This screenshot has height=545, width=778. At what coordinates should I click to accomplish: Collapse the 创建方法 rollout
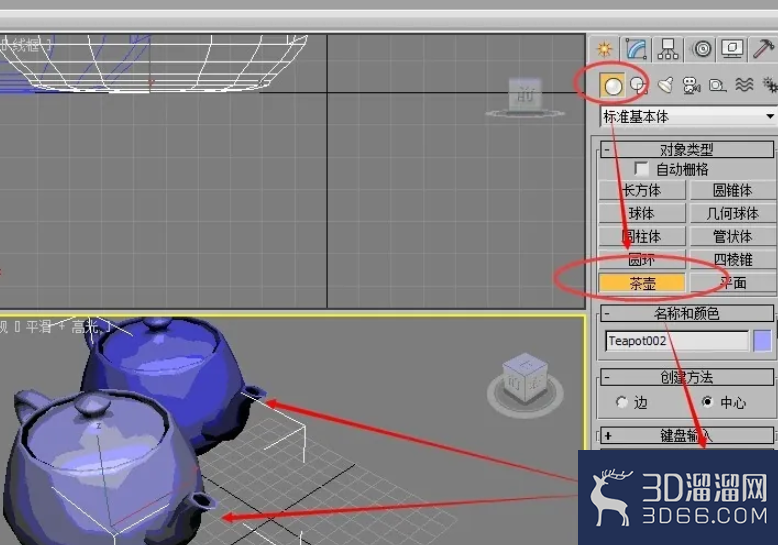(687, 377)
